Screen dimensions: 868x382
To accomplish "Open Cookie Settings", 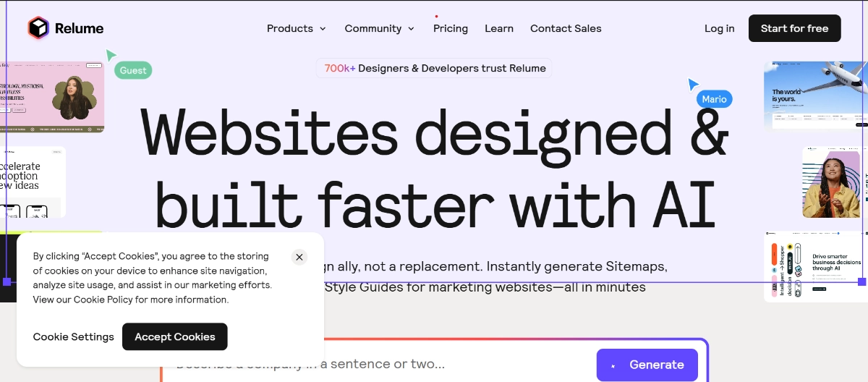I will coord(74,336).
